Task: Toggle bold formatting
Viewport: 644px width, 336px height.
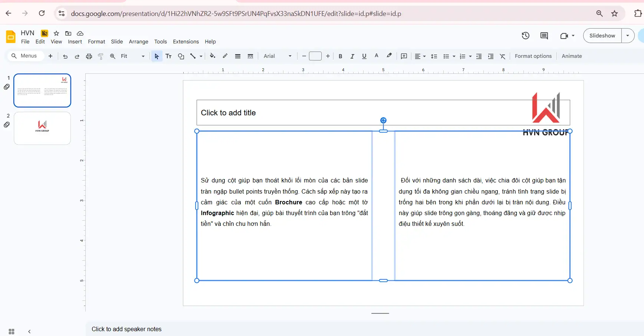Action: 340,56
